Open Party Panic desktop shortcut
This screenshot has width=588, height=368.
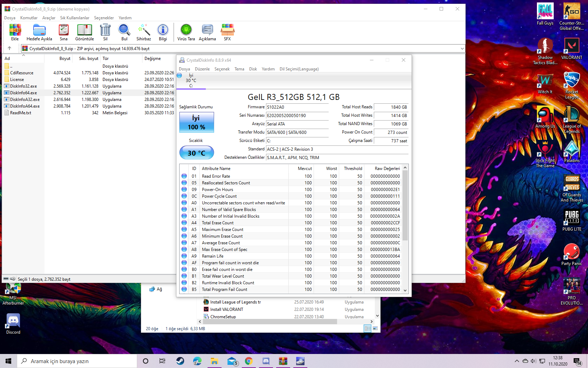pyautogui.click(x=572, y=254)
